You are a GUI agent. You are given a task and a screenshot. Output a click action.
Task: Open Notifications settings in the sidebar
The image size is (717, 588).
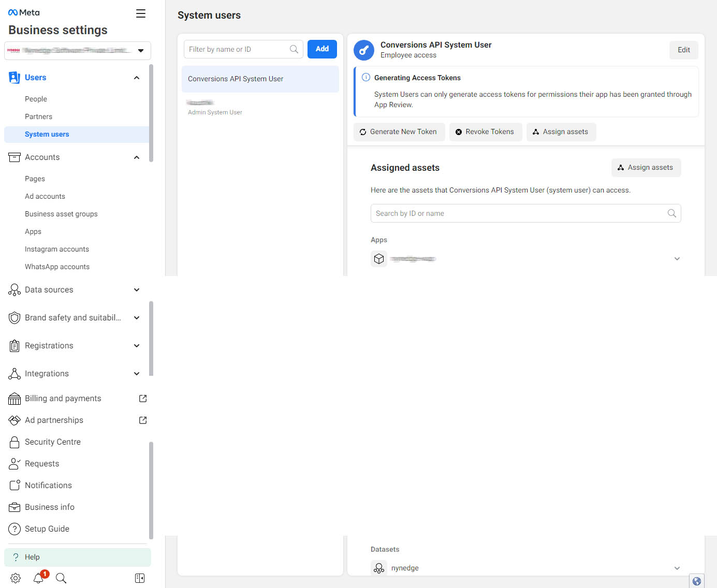click(x=48, y=486)
